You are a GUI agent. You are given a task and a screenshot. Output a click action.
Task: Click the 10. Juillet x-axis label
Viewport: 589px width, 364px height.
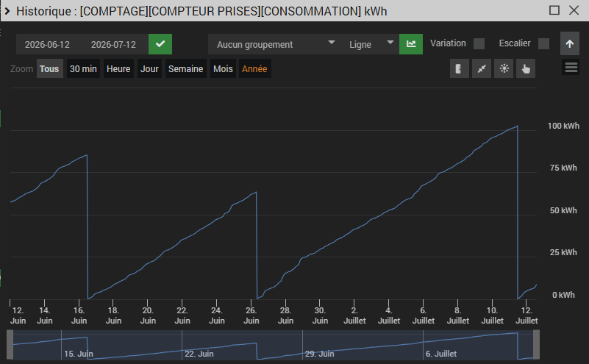[493, 315]
